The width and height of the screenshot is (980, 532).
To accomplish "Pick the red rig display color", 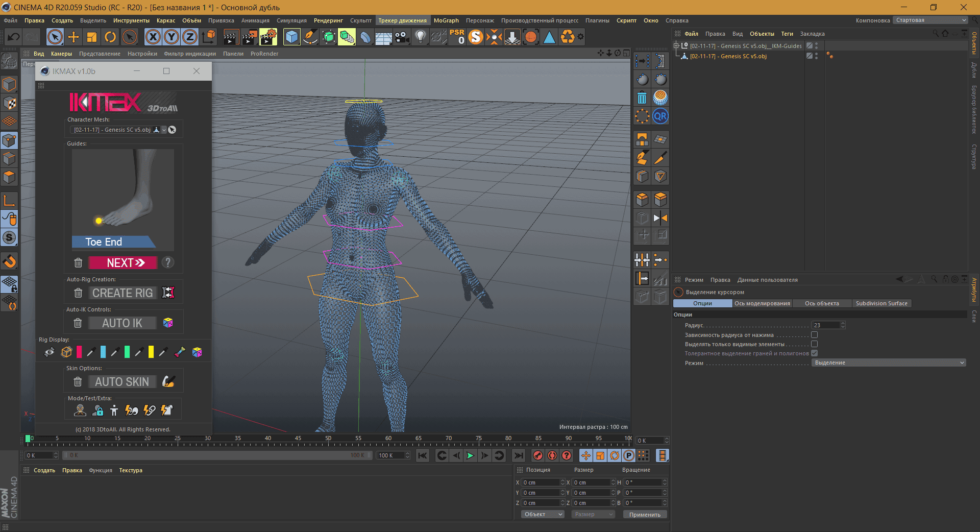I will point(79,352).
